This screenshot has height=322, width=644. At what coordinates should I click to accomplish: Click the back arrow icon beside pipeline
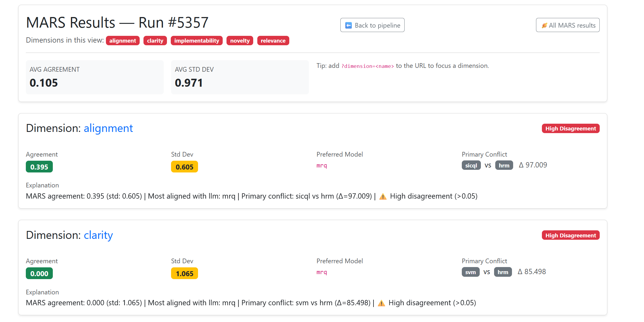click(x=349, y=25)
